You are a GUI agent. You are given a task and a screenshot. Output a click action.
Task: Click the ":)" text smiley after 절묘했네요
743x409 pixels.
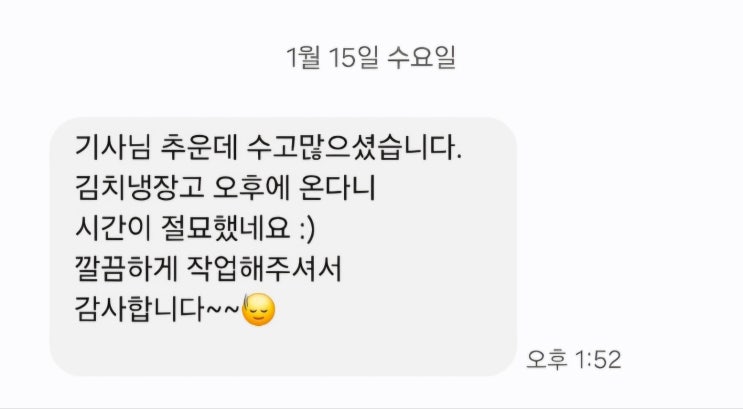308,229
